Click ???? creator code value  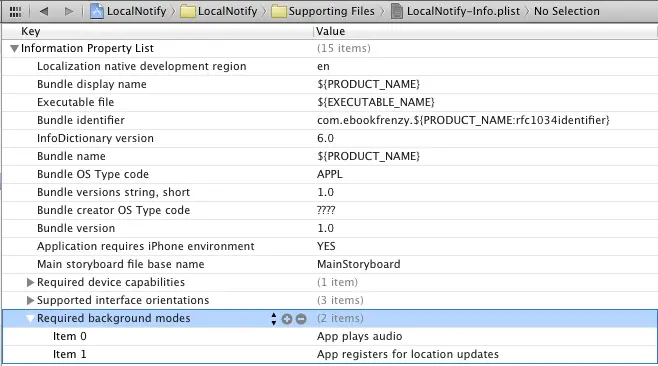(326, 210)
